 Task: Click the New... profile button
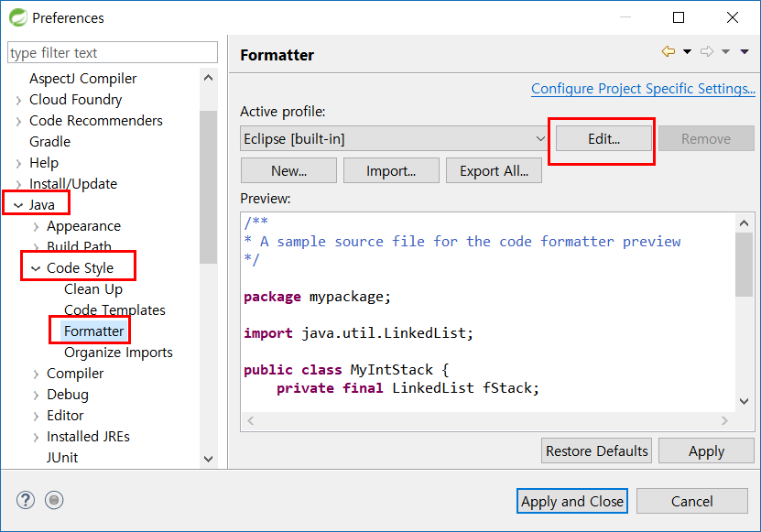[288, 171]
